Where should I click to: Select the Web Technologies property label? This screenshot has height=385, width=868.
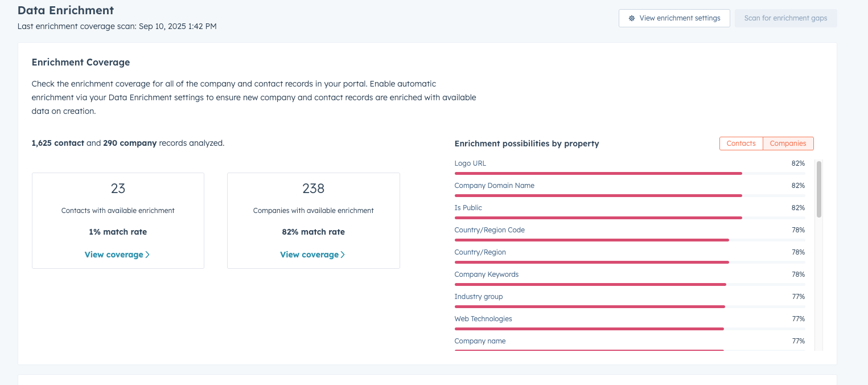coord(483,319)
